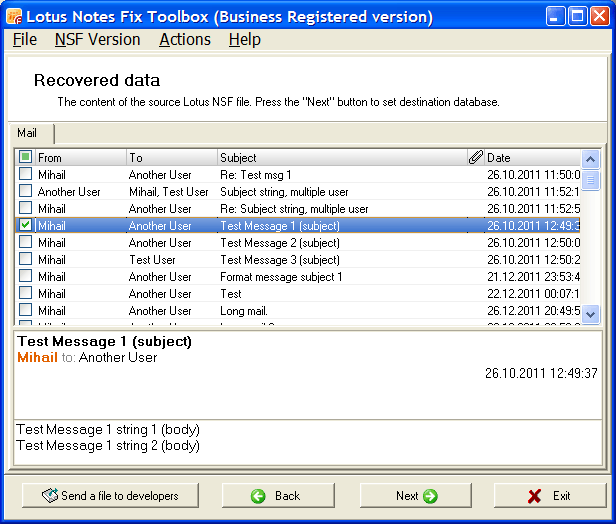The width and height of the screenshot is (616, 524).
Task: Click the green Back arrow icon
Action: (258, 496)
